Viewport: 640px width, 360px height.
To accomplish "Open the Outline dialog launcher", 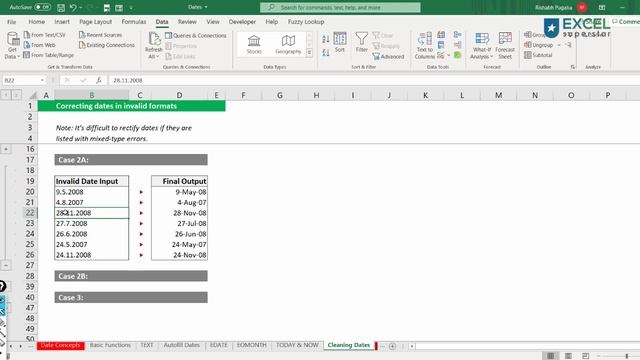I will pyautogui.click(x=573, y=67).
